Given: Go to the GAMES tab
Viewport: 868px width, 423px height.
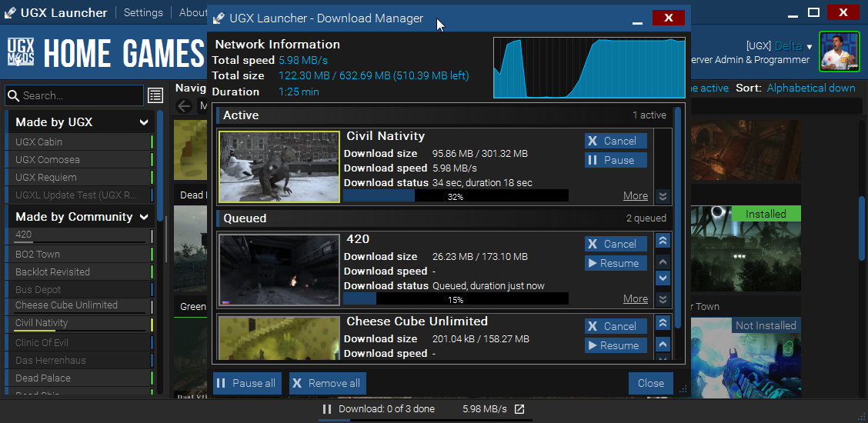Looking at the screenshot, I should click(x=164, y=53).
